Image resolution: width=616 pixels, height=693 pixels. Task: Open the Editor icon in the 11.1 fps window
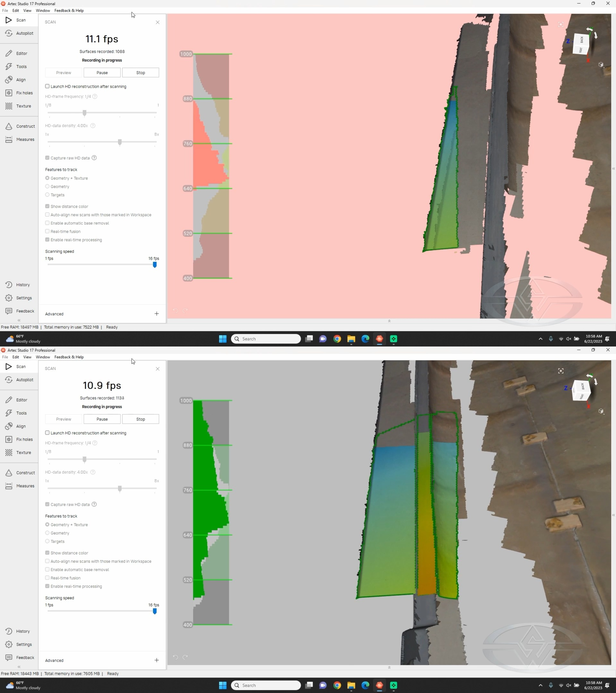coord(9,54)
